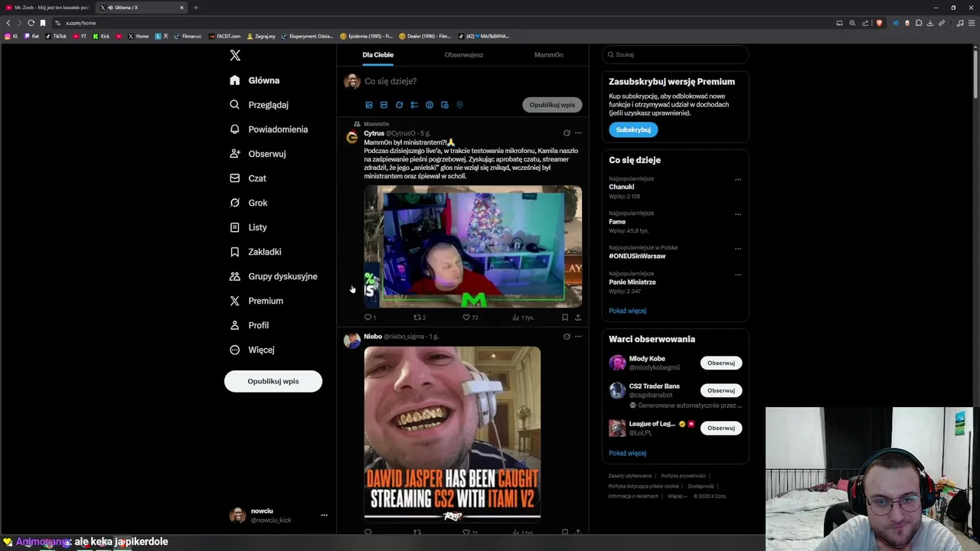Add location tag in composer
The image size is (980, 551).
click(x=459, y=105)
